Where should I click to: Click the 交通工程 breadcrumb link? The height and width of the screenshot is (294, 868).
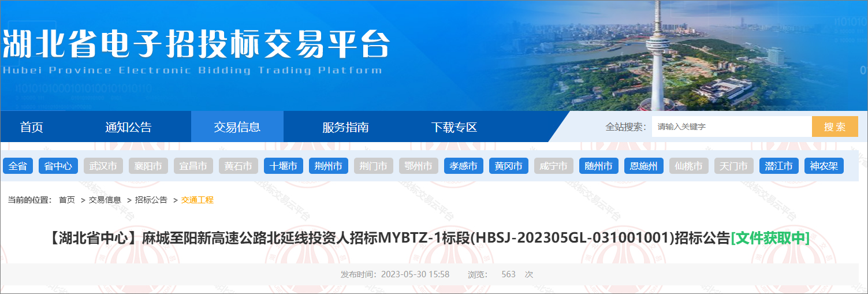[x=198, y=200]
